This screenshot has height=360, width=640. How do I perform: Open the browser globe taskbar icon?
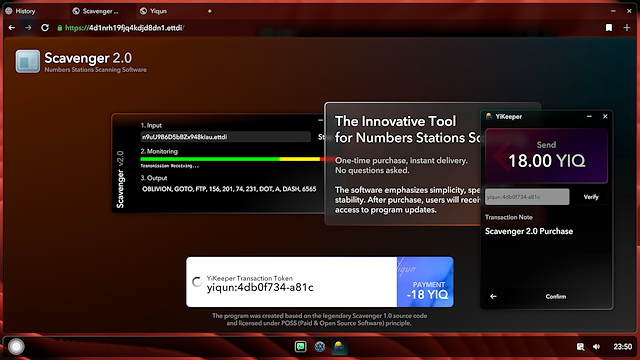click(320, 347)
